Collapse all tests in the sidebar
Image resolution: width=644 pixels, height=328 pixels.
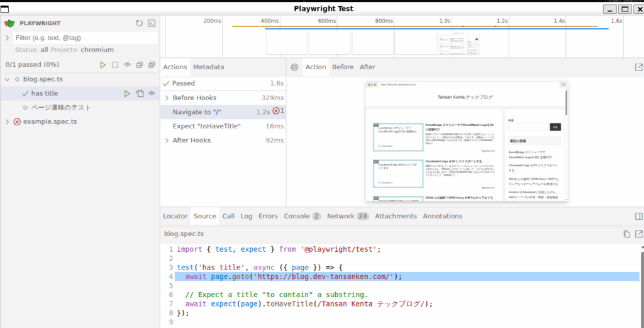(x=139, y=65)
